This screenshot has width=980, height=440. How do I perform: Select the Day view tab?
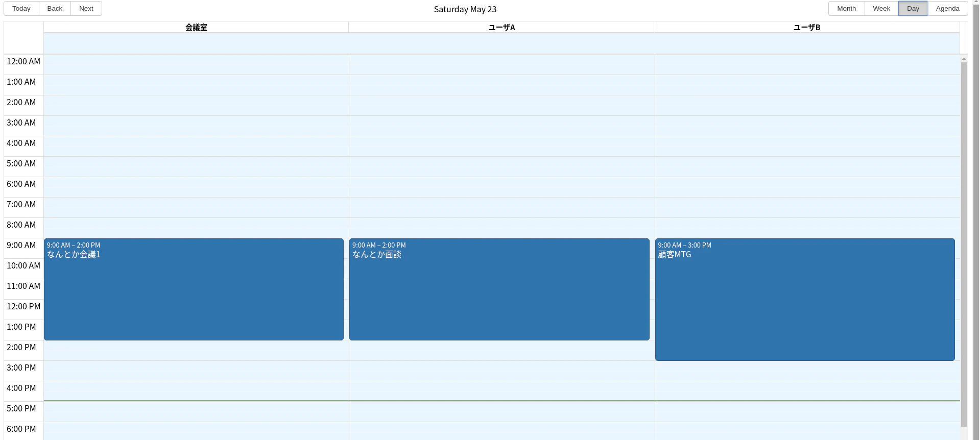tap(913, 9)
